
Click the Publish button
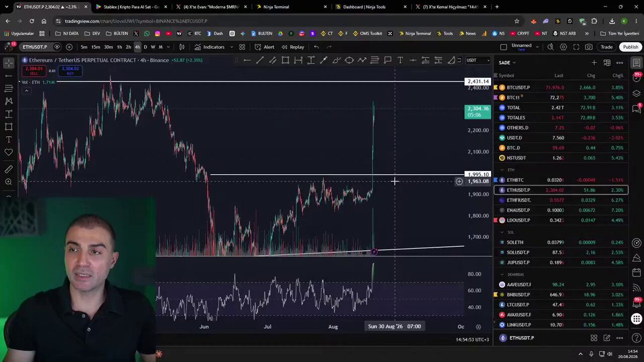click(x=630, y=47)
